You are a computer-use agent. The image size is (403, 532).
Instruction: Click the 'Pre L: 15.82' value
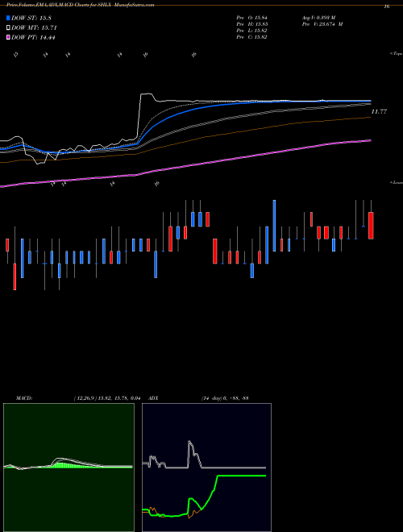(251, 31)
